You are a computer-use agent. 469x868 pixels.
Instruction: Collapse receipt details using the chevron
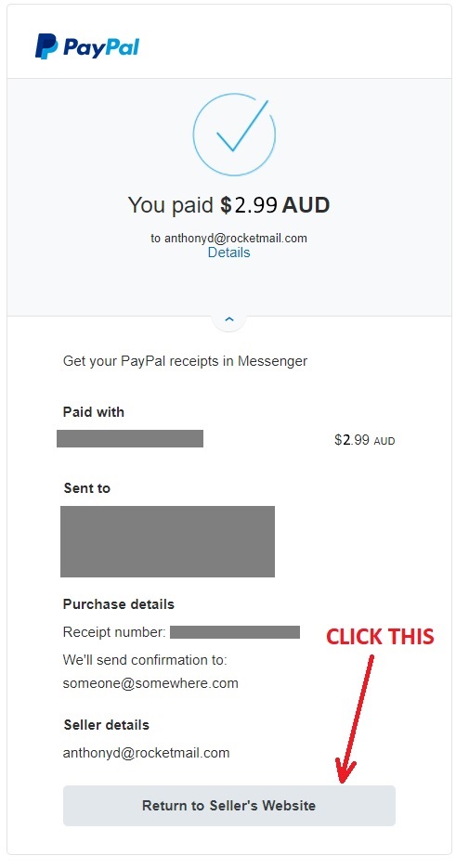(229, 319)
